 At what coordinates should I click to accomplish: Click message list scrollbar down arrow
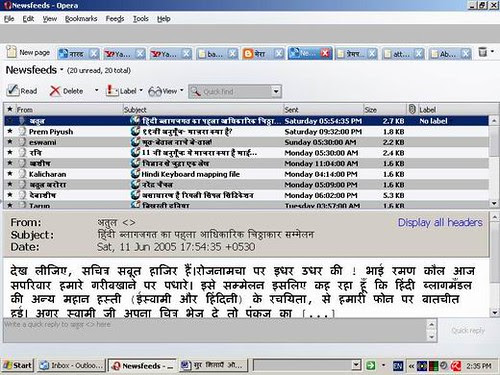click(x=494, y=203)
